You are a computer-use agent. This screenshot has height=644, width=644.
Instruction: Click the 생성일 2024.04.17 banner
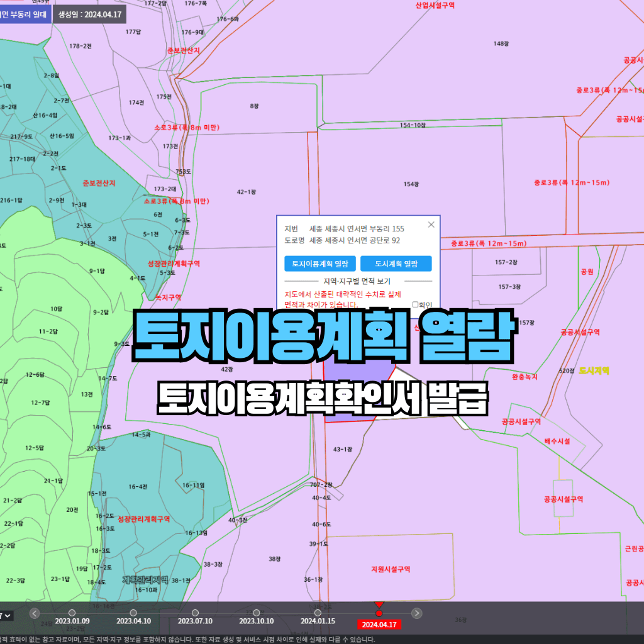(x=88, y=15)
